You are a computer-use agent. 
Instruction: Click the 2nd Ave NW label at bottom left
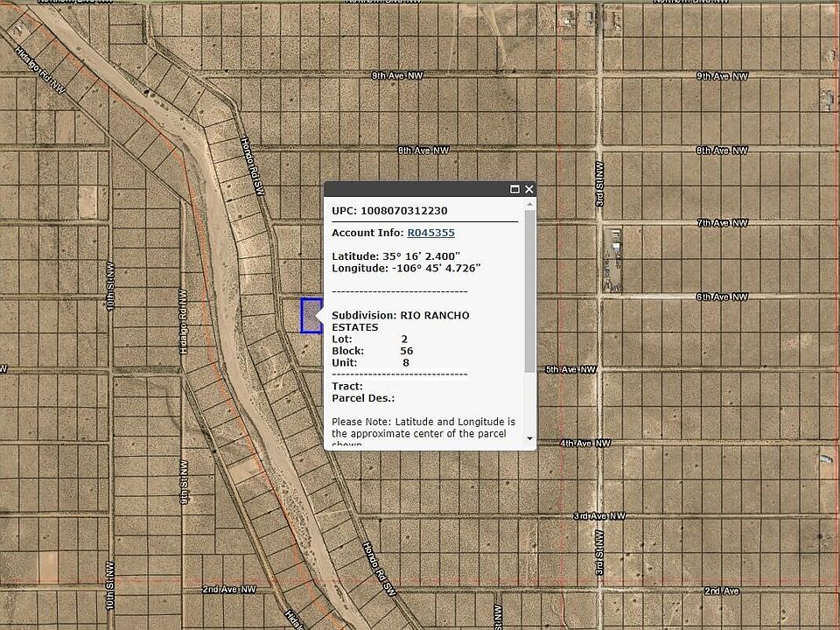[x=229, y=590]
